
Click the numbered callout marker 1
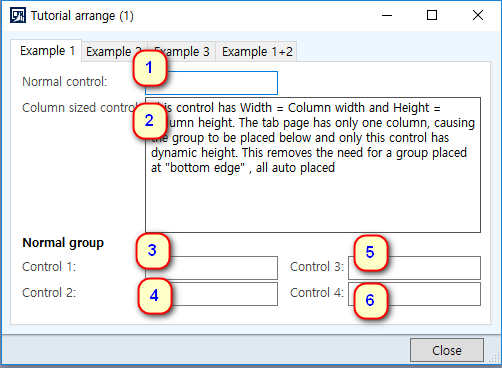point(150,68)
